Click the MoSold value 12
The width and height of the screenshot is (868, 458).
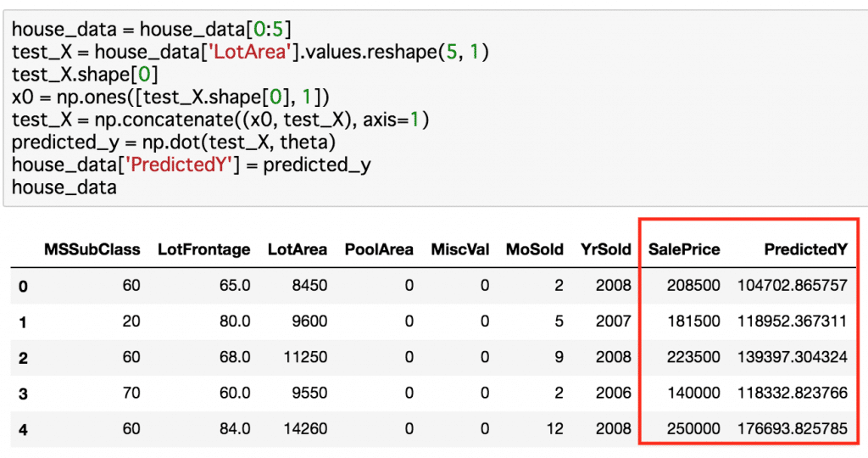[554, 428]
